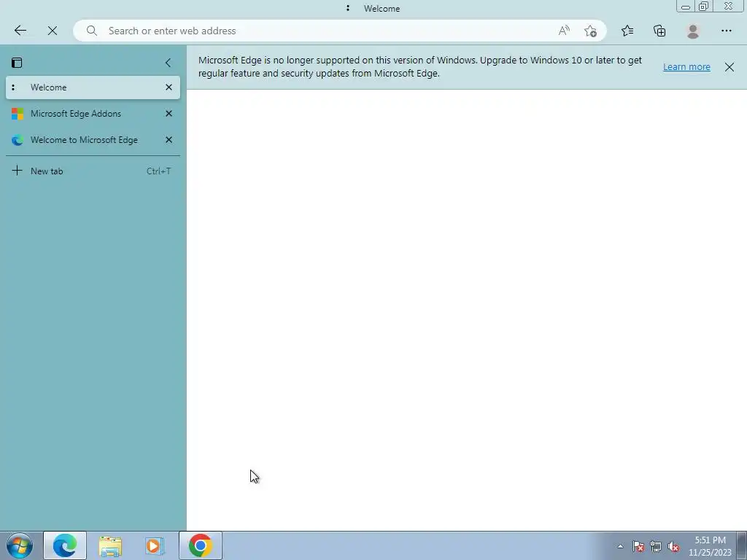
Task: Click the Microsoft logo favicon on Addons tab
Action: point(18,114)
